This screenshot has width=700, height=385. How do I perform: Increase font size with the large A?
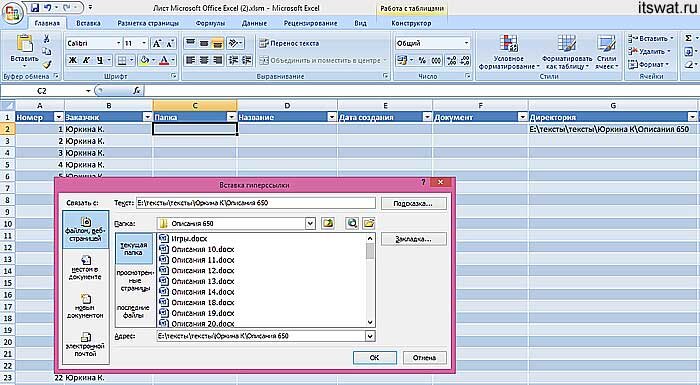click(157, 43)
